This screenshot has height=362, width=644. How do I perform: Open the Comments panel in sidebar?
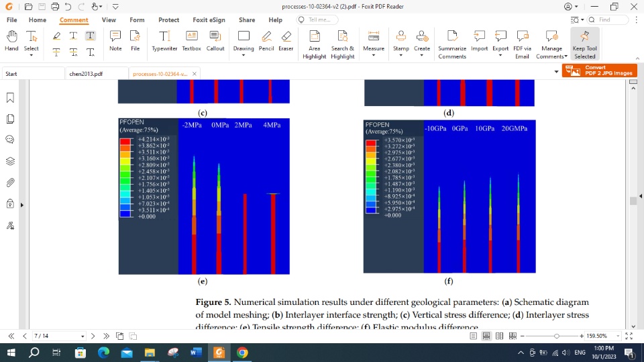(10, 140)
